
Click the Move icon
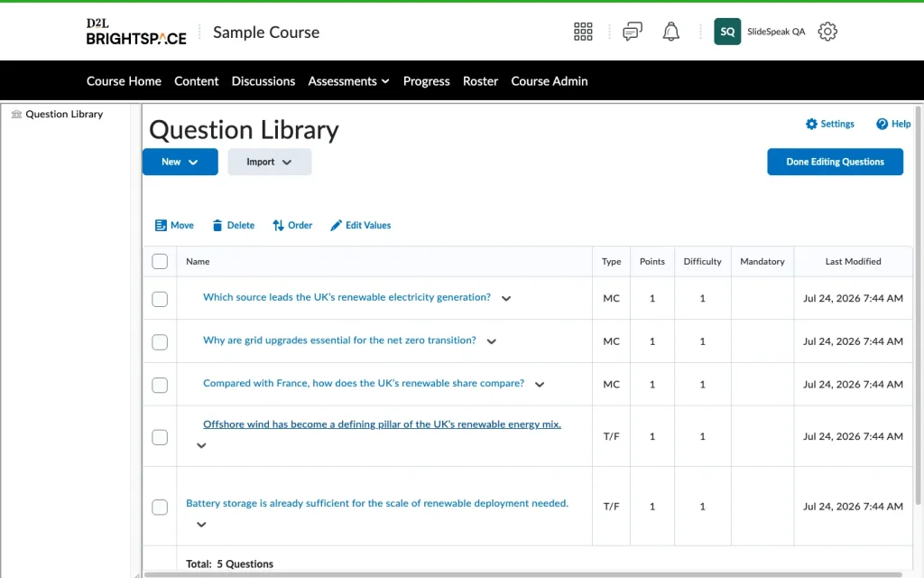161,225
